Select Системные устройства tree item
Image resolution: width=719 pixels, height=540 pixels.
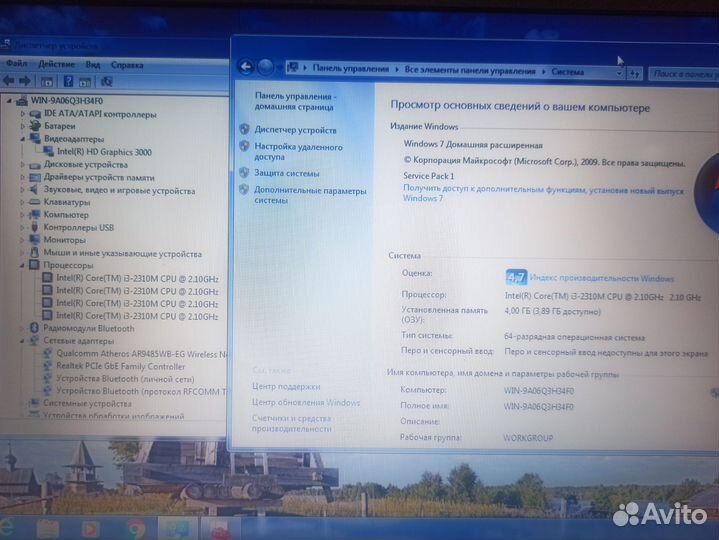(87, 403)
